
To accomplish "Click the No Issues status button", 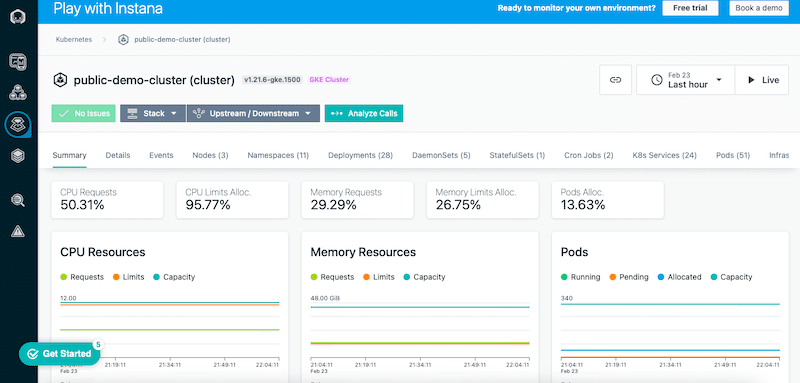I will tap(84, 113).
